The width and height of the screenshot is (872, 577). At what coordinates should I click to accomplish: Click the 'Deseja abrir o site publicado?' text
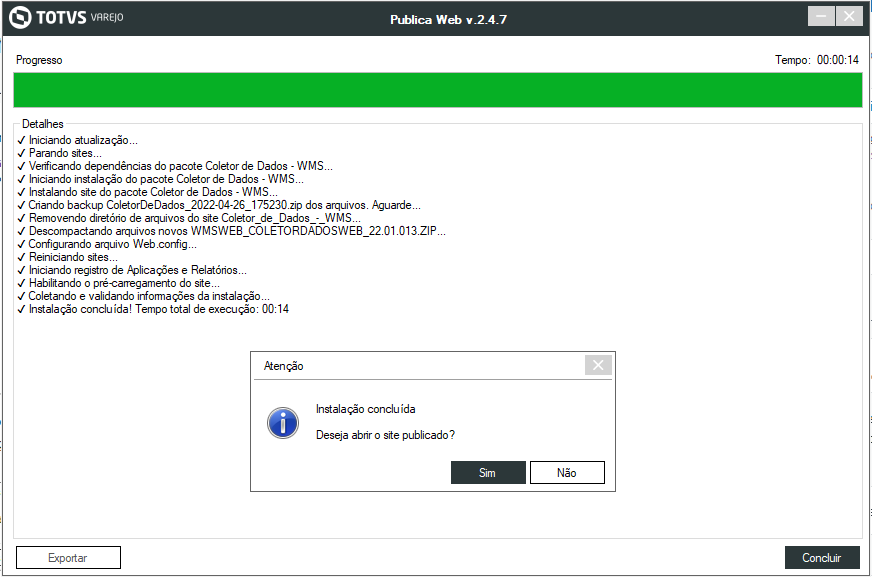[385, 435]
